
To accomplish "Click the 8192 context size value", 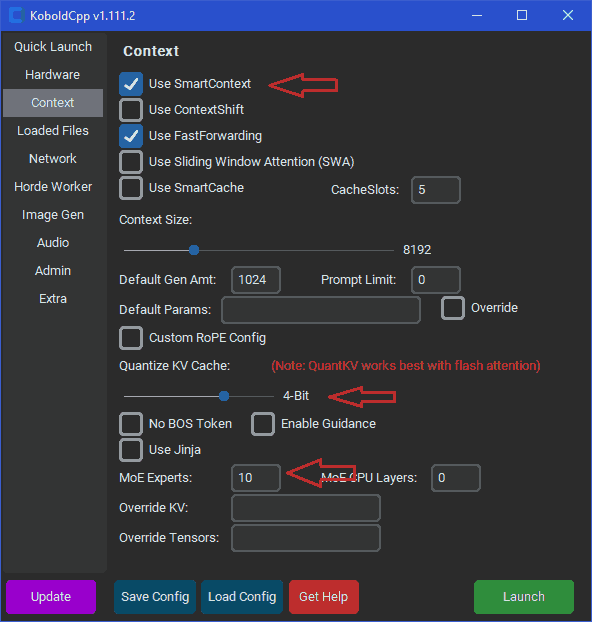I will [417, 250].
